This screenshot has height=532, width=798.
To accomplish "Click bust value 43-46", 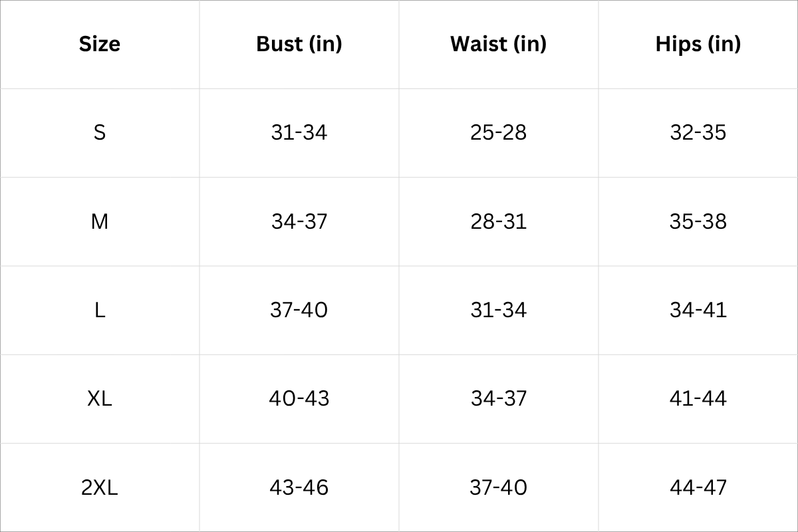I will click(299, 487).
